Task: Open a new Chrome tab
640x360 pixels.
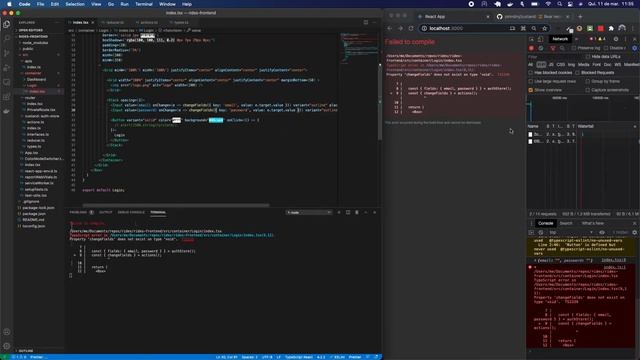Action: point(580,17)
